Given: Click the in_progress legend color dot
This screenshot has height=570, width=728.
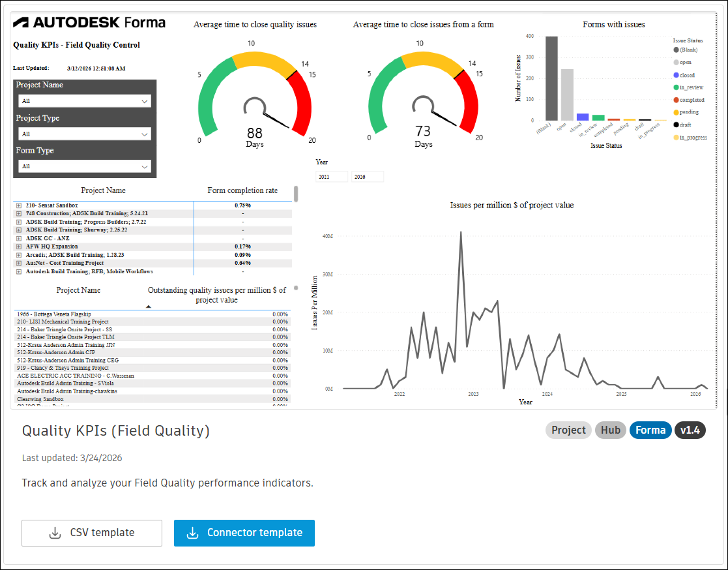Looking at the screenshot, I should pos(676,138).
